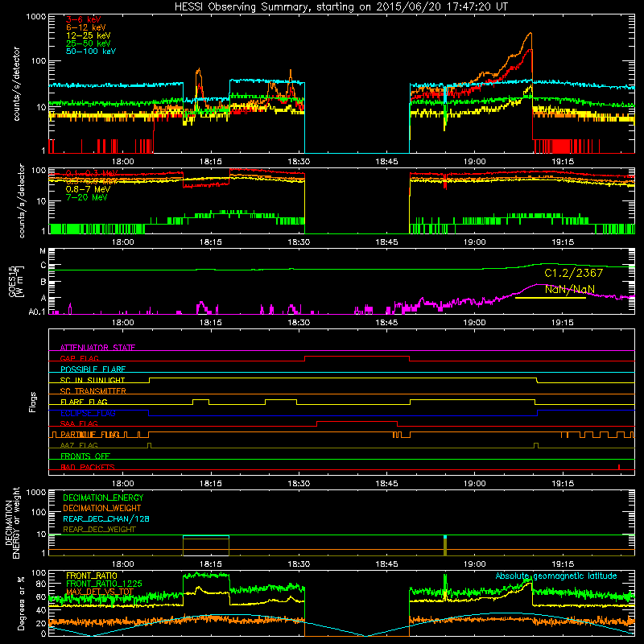Click the 19:00 tick on GOES panel
Image resolution: width=644 pixels, height=644 pixels.
(474, 323)
